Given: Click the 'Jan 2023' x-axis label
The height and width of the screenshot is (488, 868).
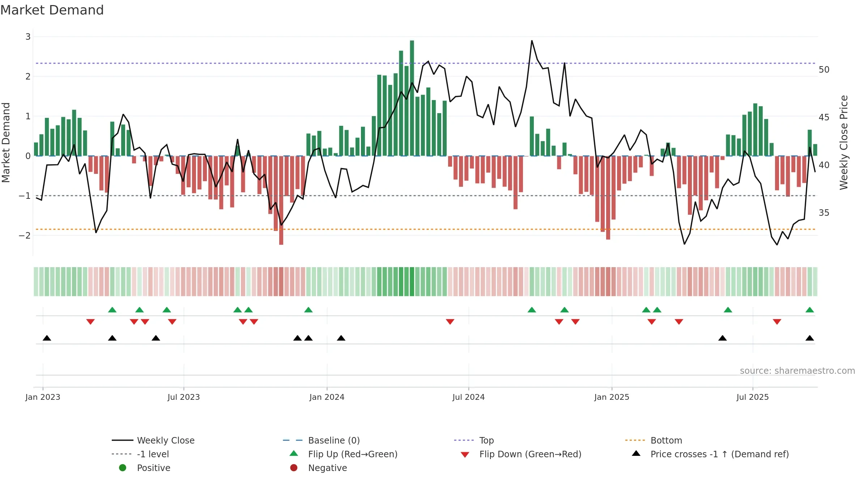Looking at the screenshot, I should coord(43,397).
